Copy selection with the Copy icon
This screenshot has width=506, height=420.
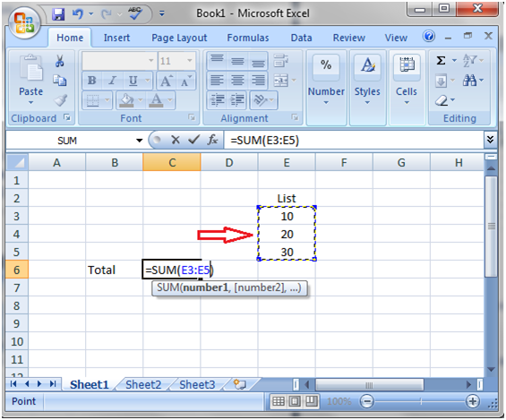(60, 81)
